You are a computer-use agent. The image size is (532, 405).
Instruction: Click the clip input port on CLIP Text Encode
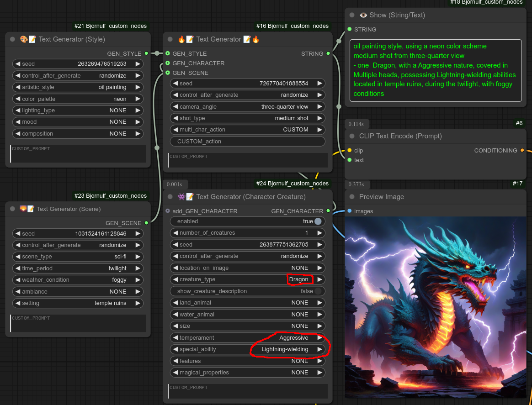pyautogui.click(x=350, y=150)
